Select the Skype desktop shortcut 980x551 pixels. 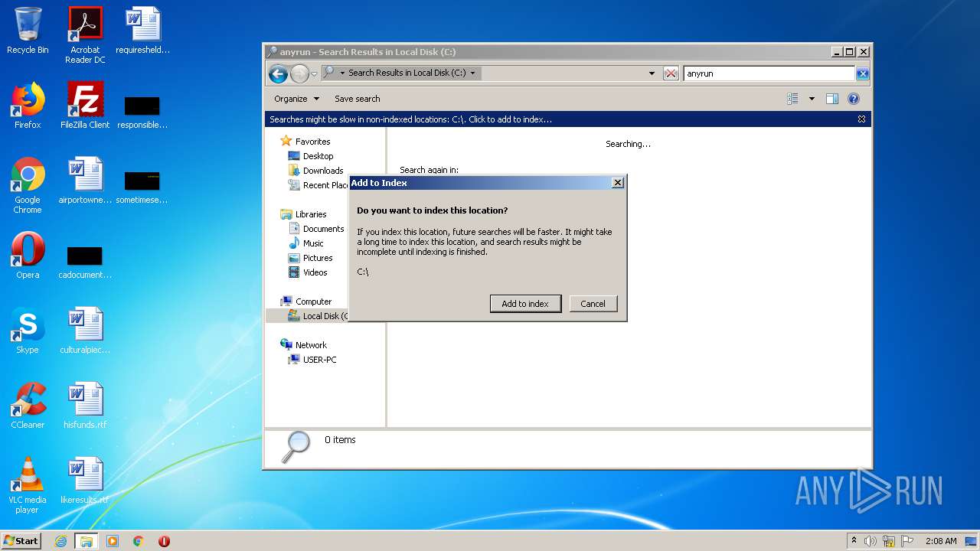(x=28, y=331)
